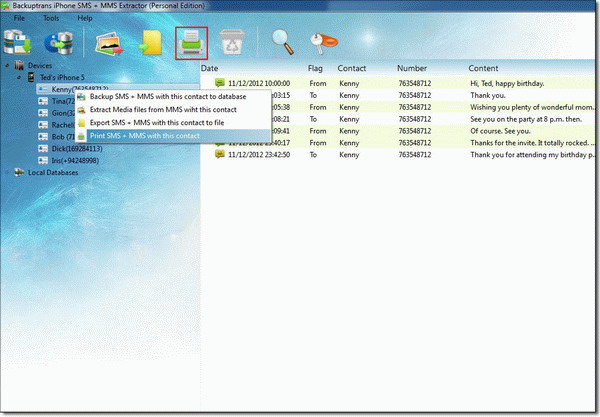
Task: Click contact card icon next to Dick
Action: (43, 148)
